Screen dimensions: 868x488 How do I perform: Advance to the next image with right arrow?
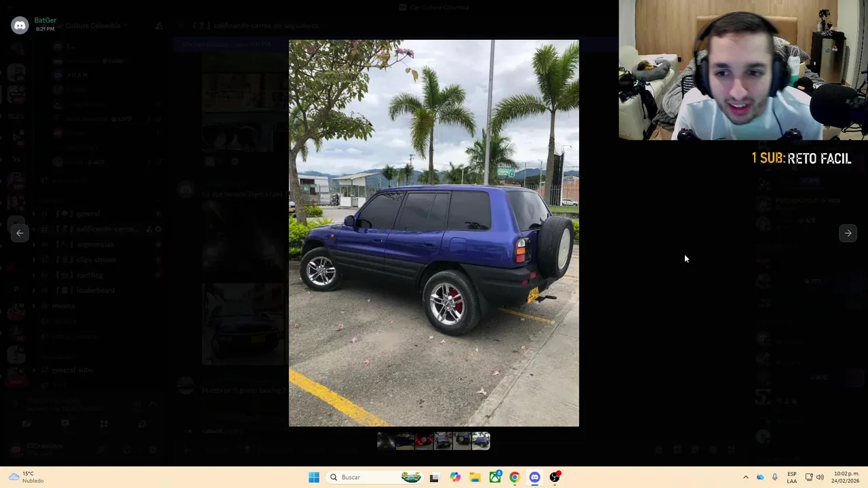848,233
